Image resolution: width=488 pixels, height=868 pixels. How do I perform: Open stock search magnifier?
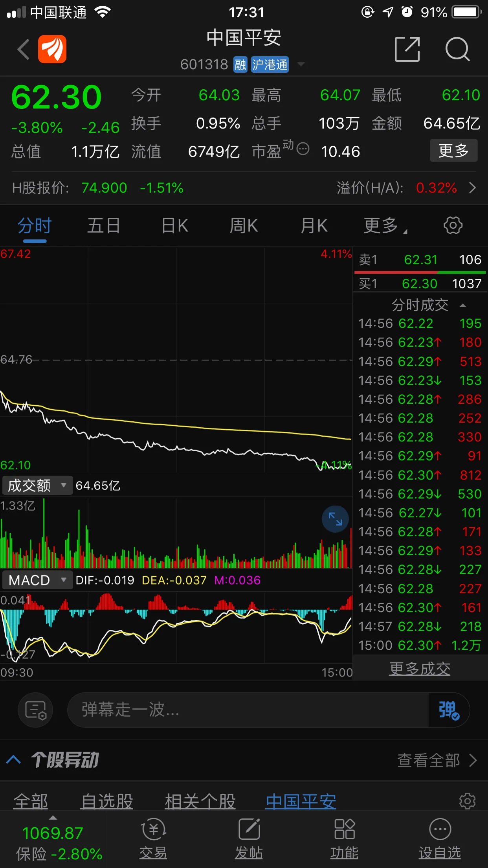coord(457,50)
